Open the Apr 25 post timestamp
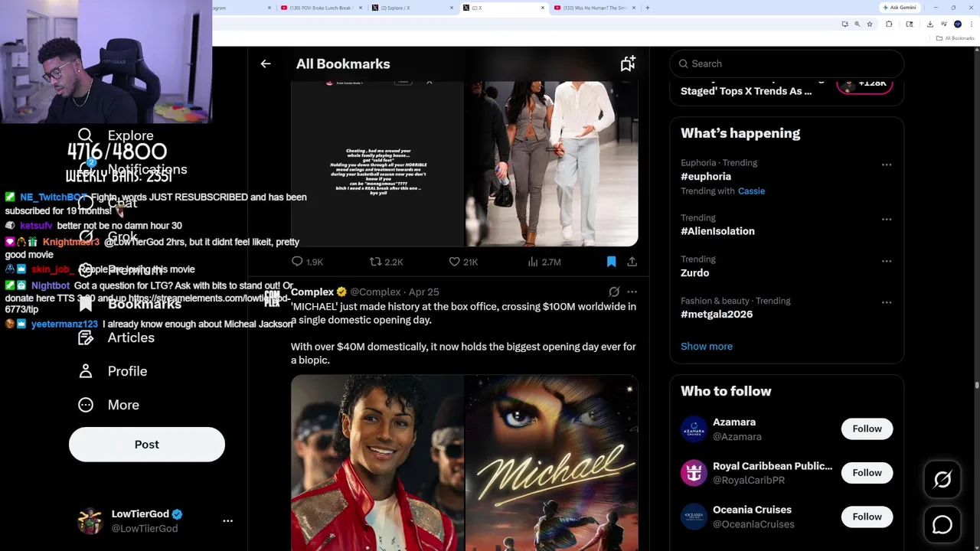This screenshot has width=980, height=551. click(x=423, y=292)
